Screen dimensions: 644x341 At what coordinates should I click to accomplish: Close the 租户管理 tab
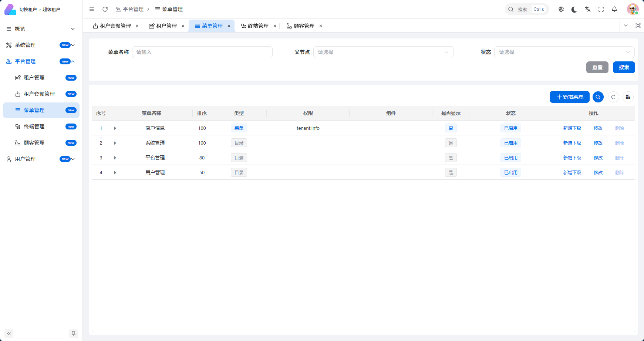click(x=183, y=26)
